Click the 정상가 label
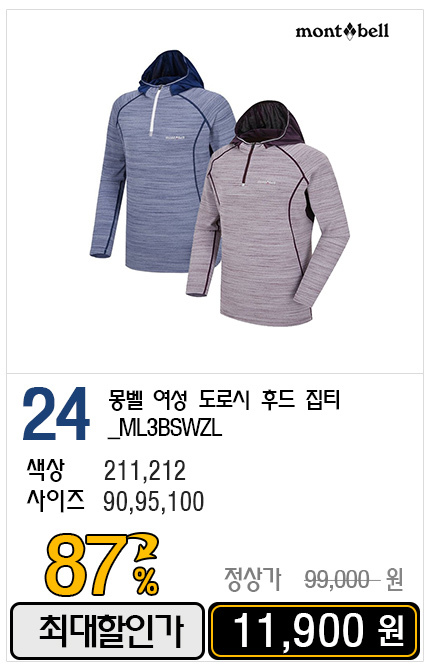This screenshot has height=670, width=430. click(x=253, y=579)
